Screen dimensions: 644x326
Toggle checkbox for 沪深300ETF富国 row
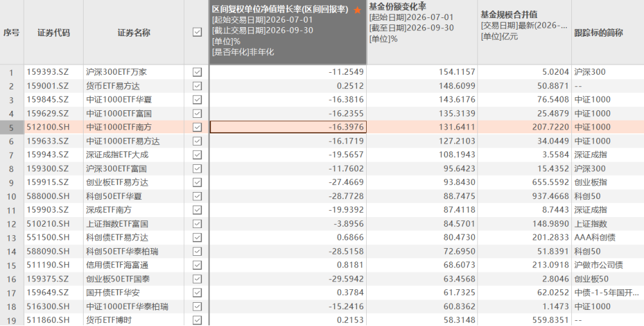click(x=197, y=169)
